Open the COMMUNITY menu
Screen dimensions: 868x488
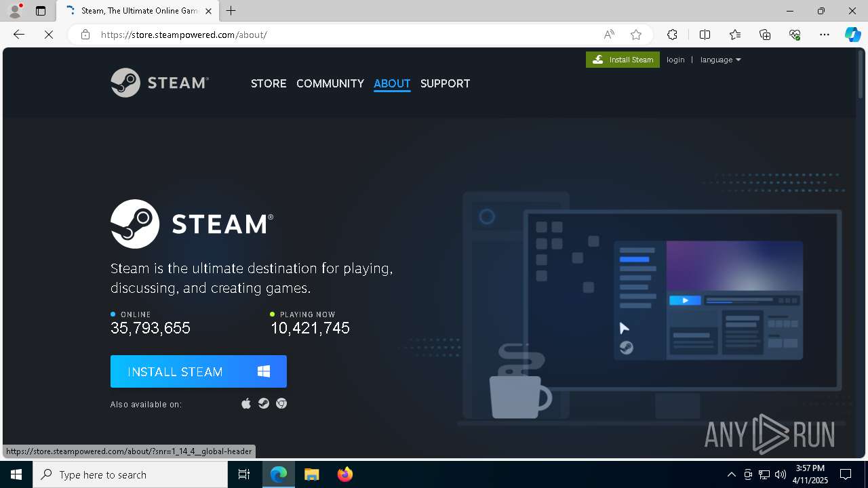pyautogui.click(x=330, y=83)
